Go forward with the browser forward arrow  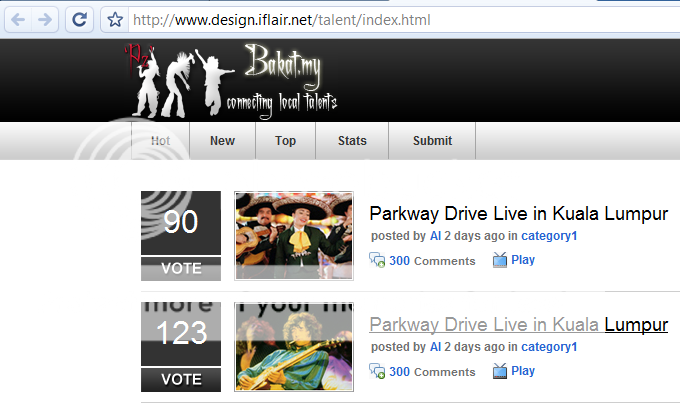tap(45, 20)
